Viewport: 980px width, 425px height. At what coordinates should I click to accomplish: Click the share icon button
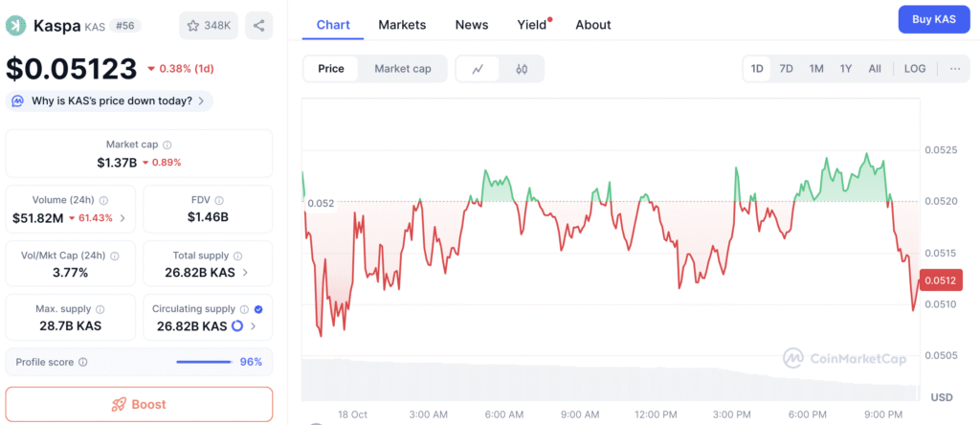point(258,25)
